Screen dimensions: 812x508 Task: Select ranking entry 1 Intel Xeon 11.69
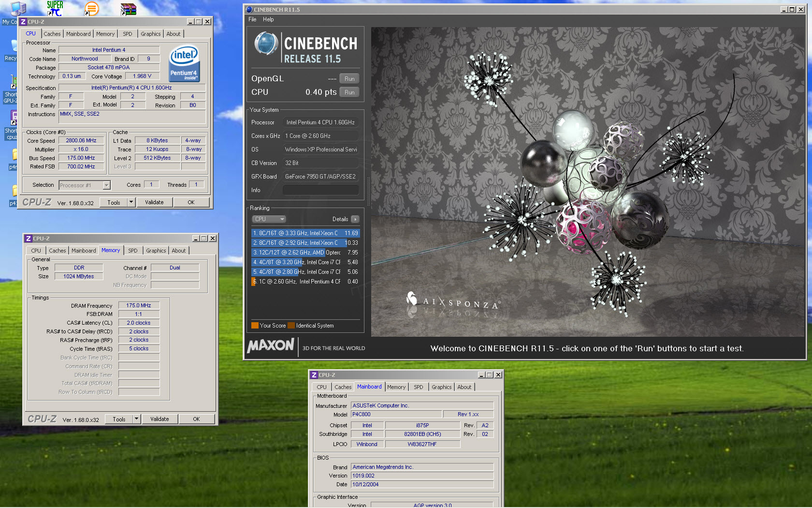click(305, 233)
